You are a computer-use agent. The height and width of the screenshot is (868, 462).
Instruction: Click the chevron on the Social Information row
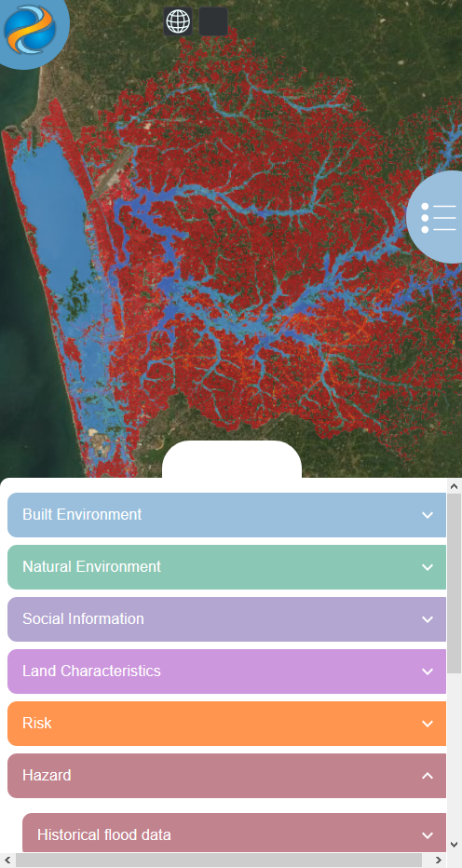pyautogui.click(x=428, y=619)
